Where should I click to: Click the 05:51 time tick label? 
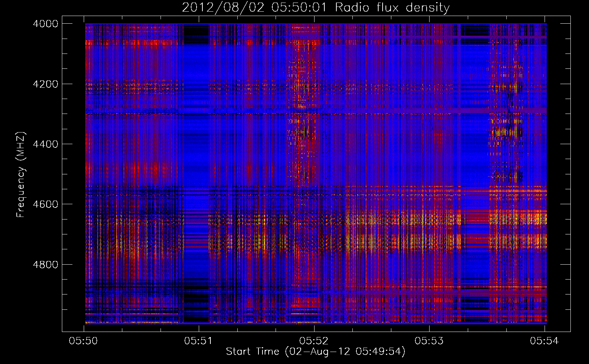pyautogui.click(x=198, y=341)
